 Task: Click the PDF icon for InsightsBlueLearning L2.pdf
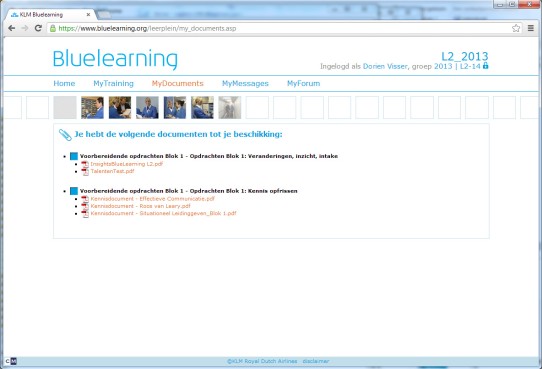pos(85,164)
